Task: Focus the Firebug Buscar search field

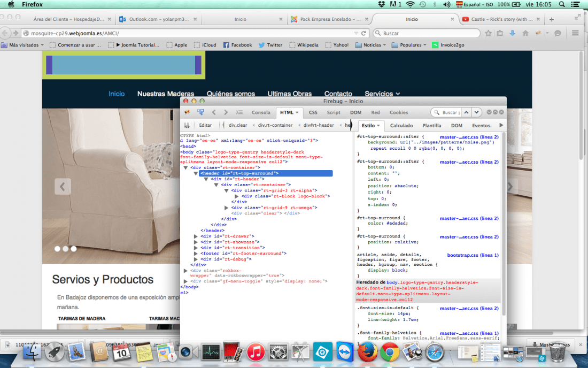Action: coord(446,112)
